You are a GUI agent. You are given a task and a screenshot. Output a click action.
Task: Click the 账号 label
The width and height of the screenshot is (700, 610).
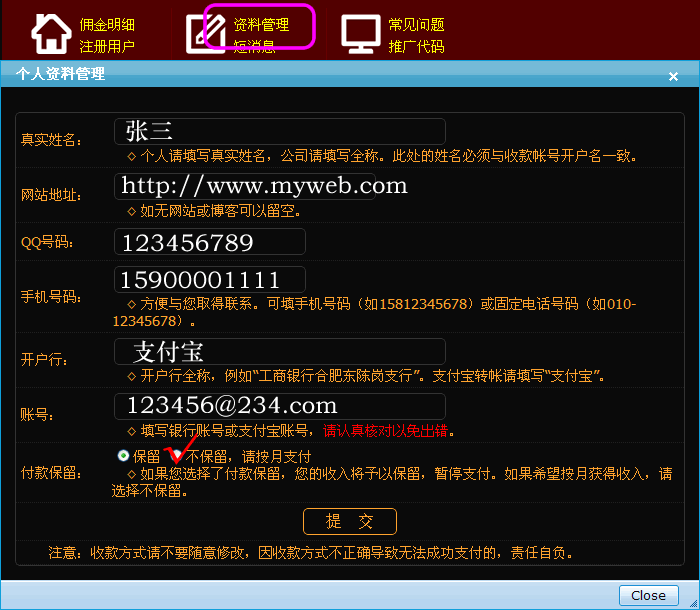(x=37, y=415)
